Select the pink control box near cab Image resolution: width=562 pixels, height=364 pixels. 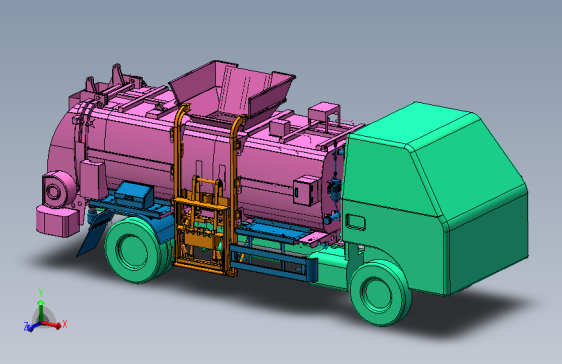tap(307, 191)
